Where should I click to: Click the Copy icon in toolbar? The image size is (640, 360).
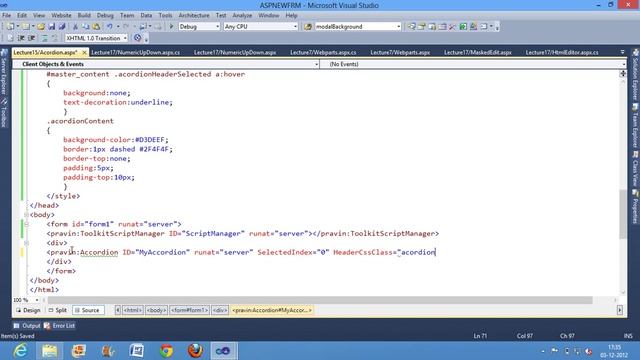click(86, 27)
